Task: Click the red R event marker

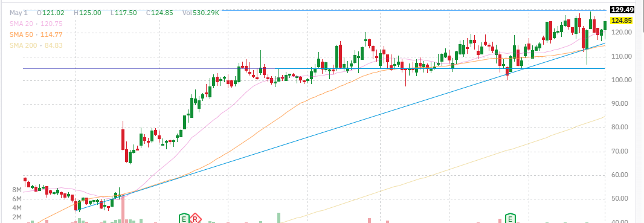Action: pos(196,219)
